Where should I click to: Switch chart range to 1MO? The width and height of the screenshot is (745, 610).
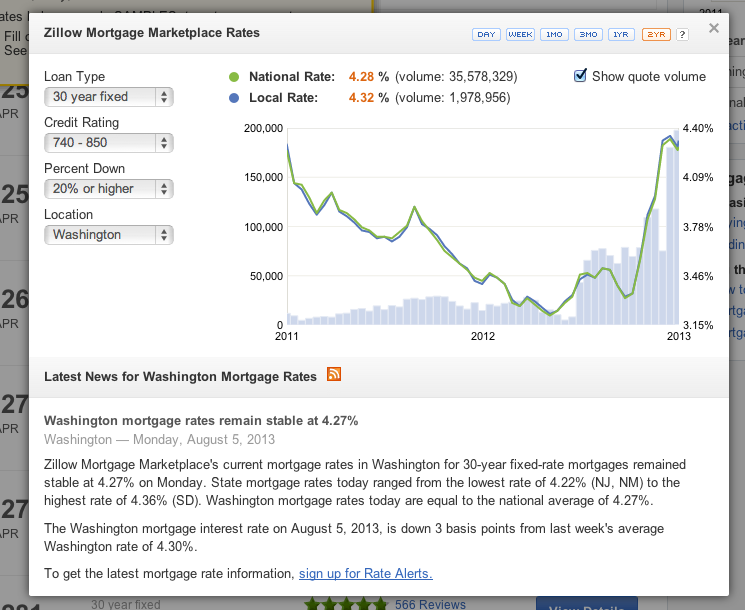[554, 35]
